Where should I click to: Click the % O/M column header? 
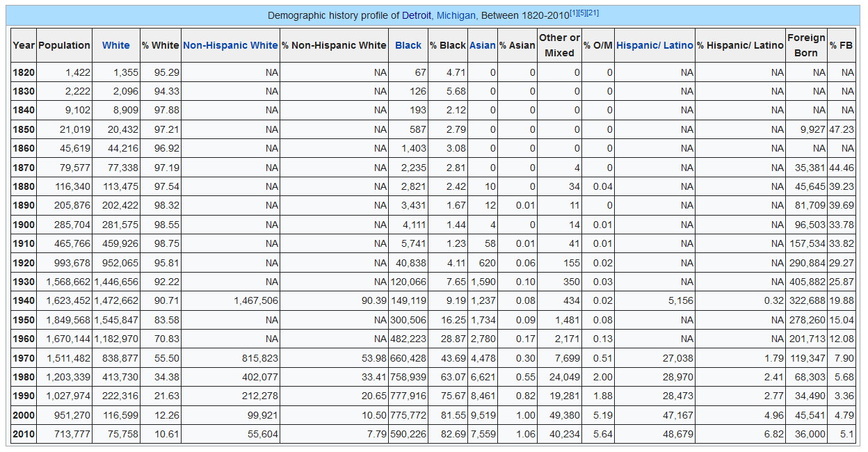[x=598, y=45]
